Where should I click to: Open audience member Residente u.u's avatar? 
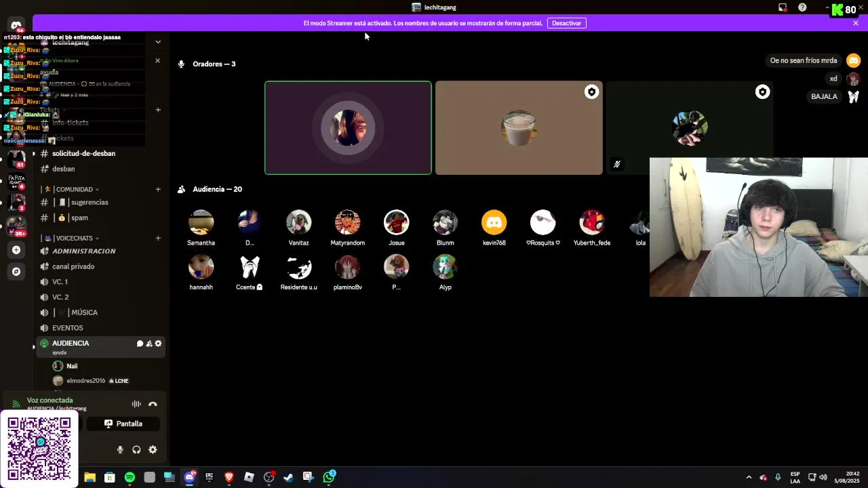(298, 267)
